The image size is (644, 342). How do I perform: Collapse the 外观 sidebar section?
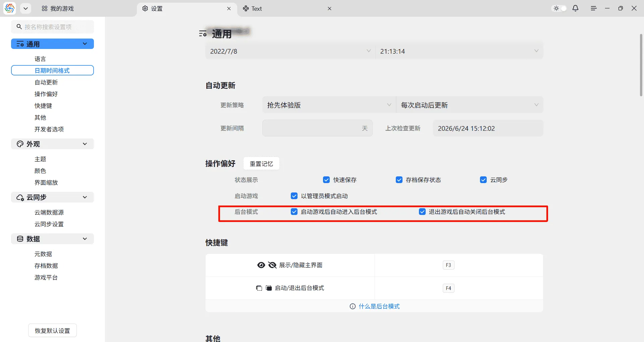tap(85, 144)
